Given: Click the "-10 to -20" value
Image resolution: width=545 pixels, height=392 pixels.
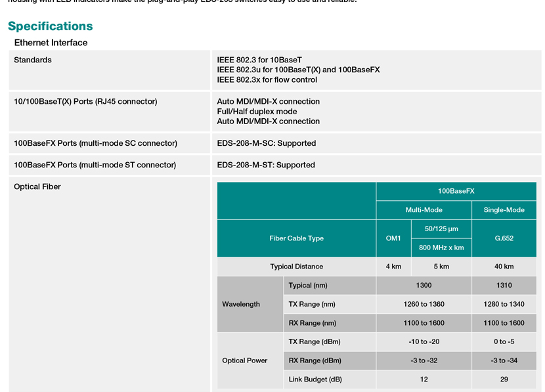Looking at the screenshot, I should (424, 341).
